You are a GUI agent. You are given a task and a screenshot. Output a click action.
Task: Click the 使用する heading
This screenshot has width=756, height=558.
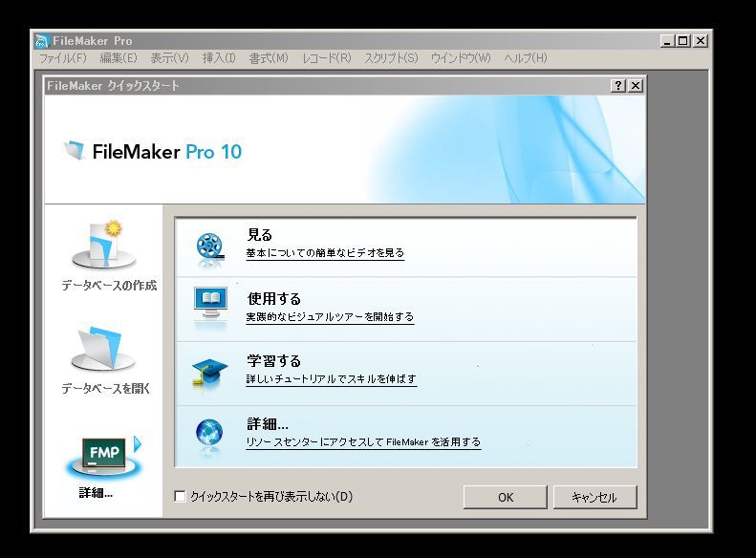[274, 299]
